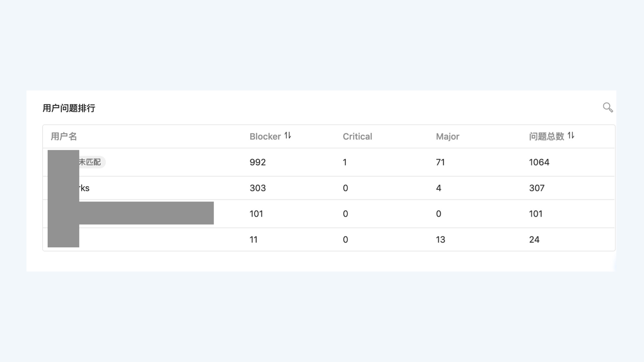Click Blocker value 101 in third row
The width and height of the screenshot is (644, 362).
[256, 214]
